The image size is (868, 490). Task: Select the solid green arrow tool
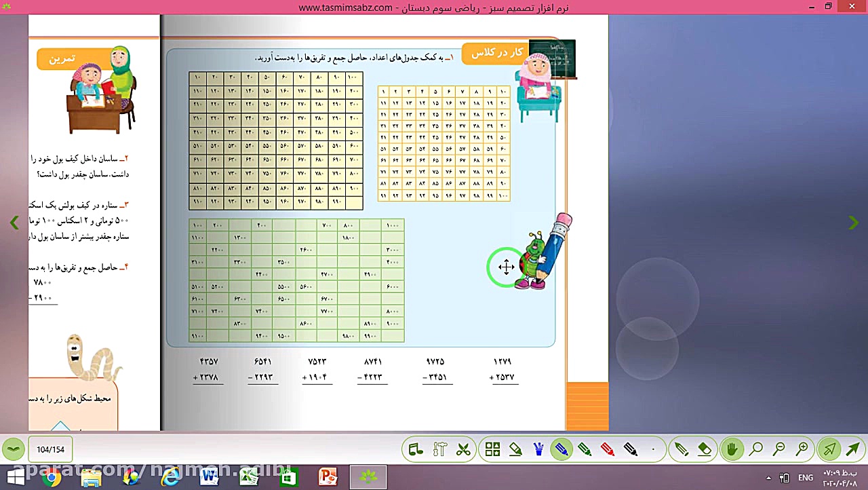tap(853, 449)
